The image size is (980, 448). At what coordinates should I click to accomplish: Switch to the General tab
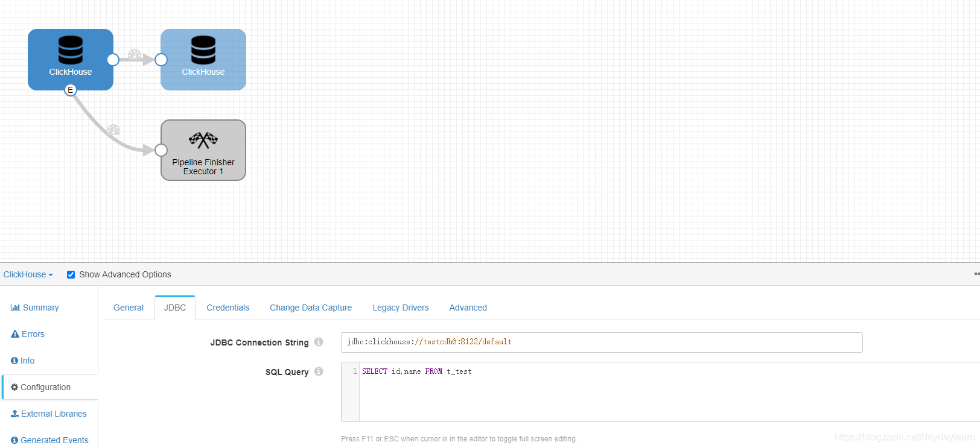(x=129, y=308)
